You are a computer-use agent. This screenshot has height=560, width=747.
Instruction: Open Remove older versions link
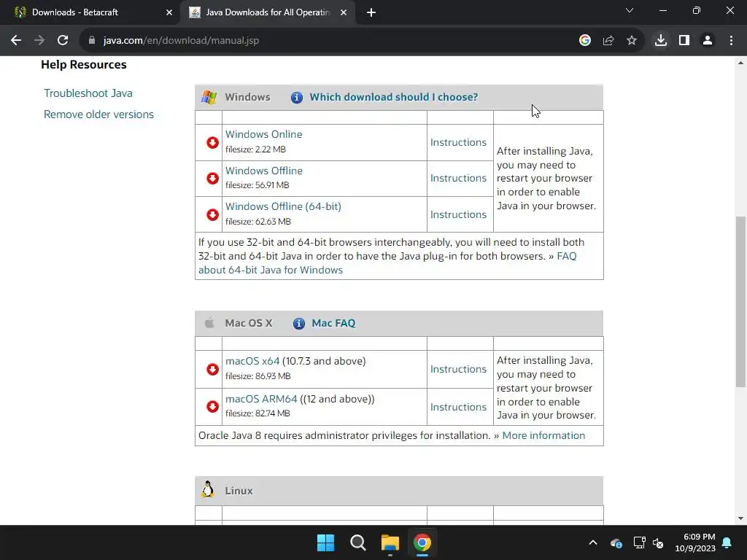[x=98, y=114]
